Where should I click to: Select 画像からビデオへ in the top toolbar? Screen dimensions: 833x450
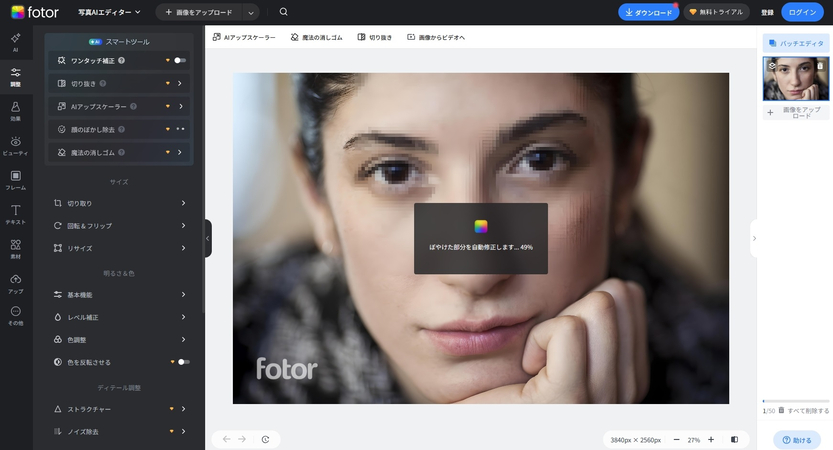tap(436, 37)
